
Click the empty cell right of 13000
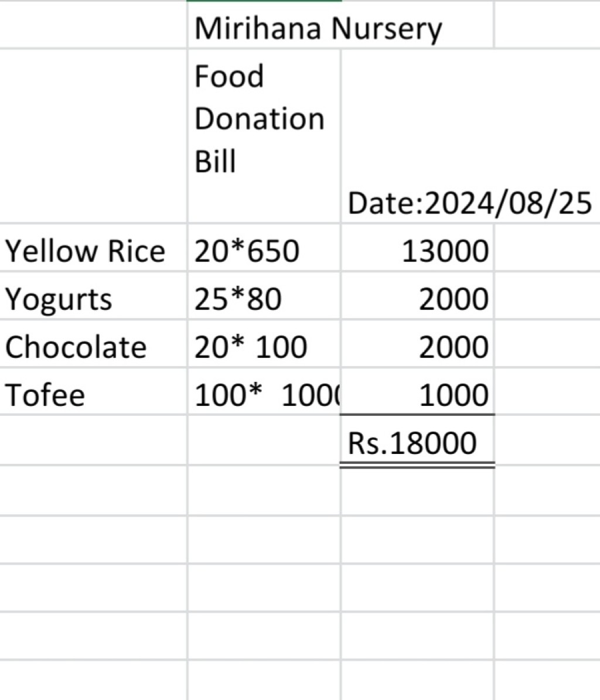coord(547,247)
